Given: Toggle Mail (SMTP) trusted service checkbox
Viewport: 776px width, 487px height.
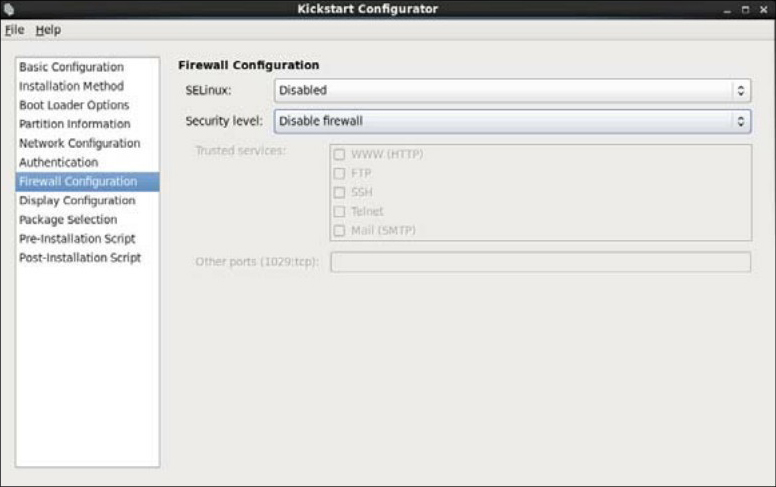Looking at the screenshot, I should pos(339,231).
